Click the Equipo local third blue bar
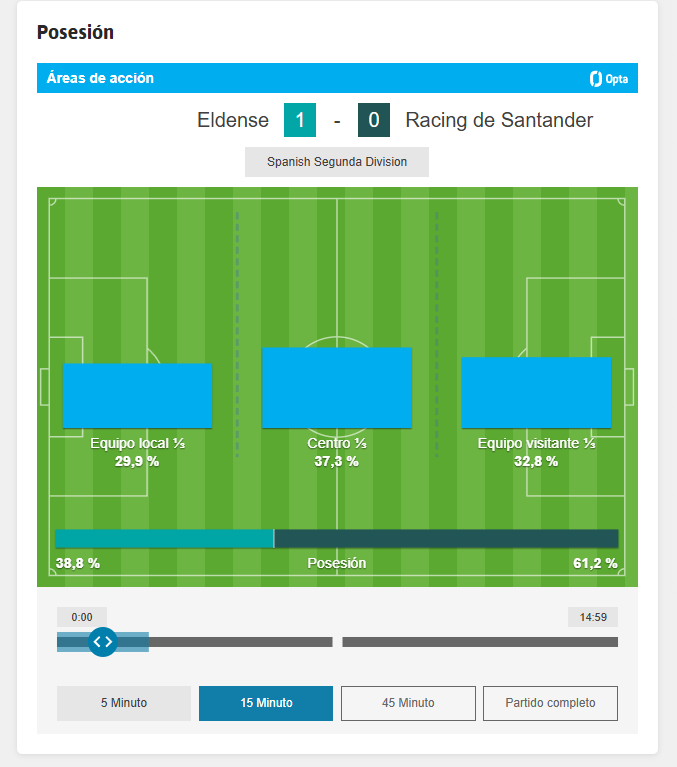 pyautogui.click(x=137, y=396)
